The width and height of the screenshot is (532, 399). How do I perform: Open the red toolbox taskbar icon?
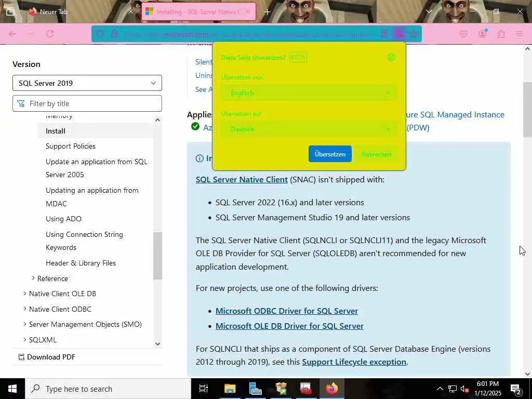pyautogui.click(x=306, y=389)
